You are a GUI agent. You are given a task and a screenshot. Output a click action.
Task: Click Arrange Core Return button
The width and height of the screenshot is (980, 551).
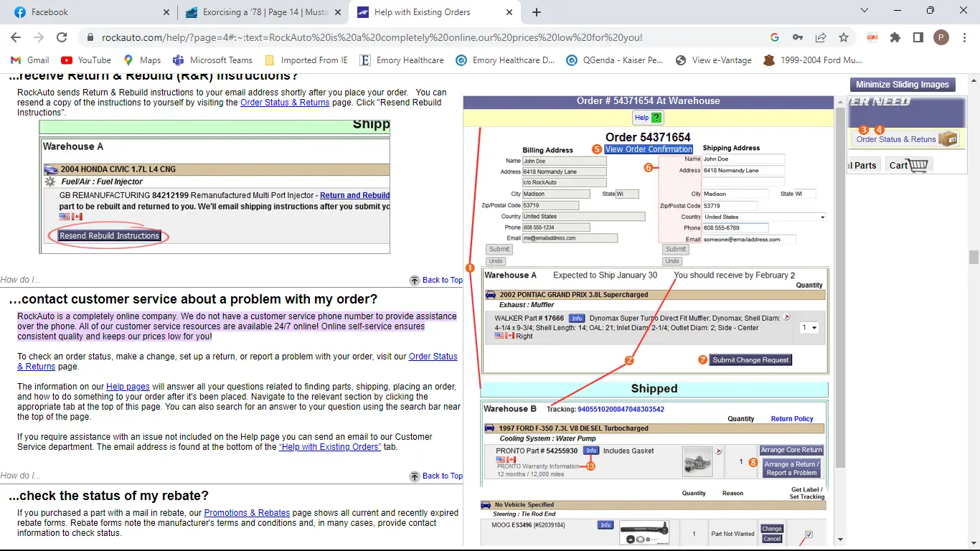click(x=791, y=450)
